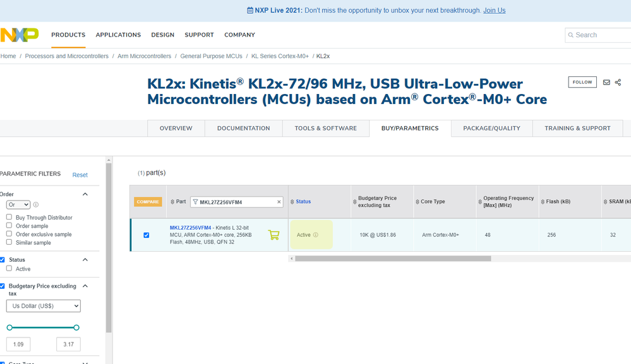Open MKL27Z256VFM4 part link
This screenshot has height=364, width=631.
[x=190, y=228]
